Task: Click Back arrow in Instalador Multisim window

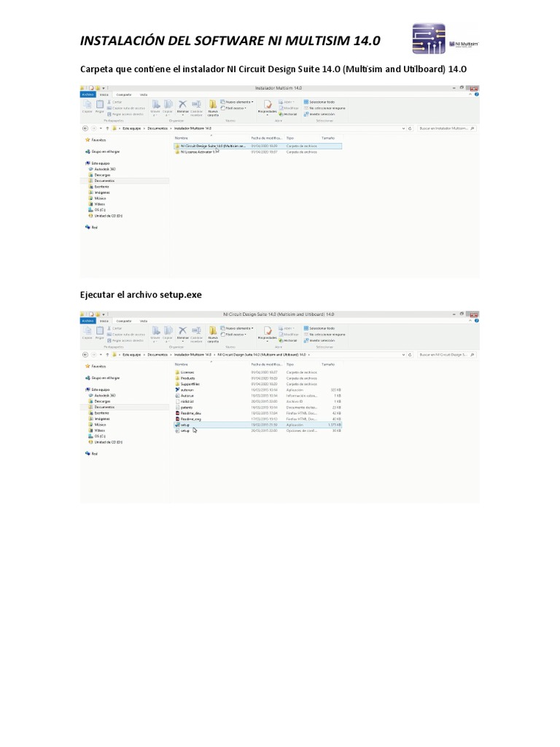Action: point(85,128)
